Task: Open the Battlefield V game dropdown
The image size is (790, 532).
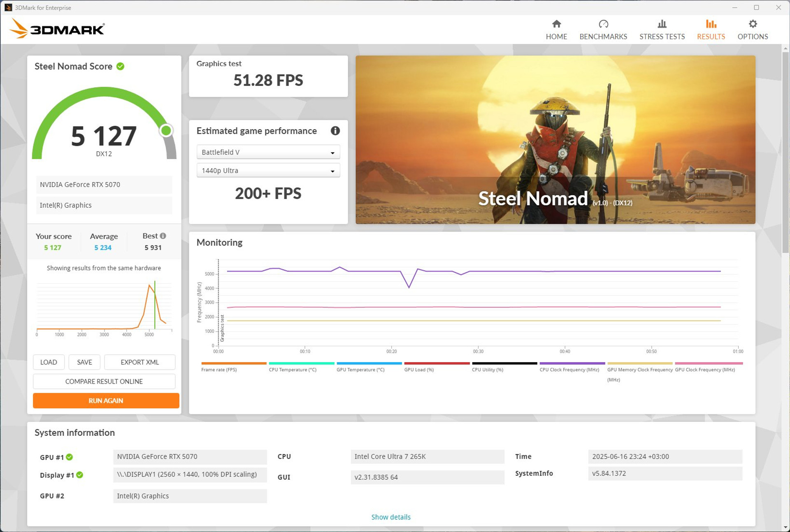Action: tap(268, 152)
